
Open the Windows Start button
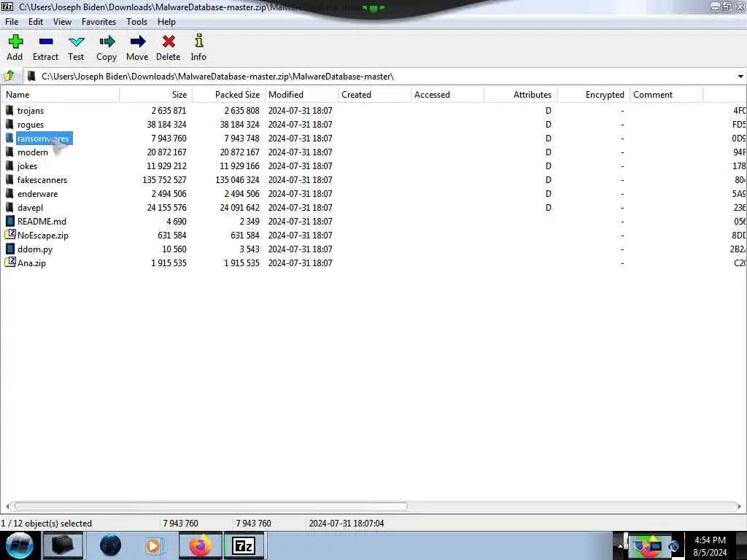click(20, 545)
